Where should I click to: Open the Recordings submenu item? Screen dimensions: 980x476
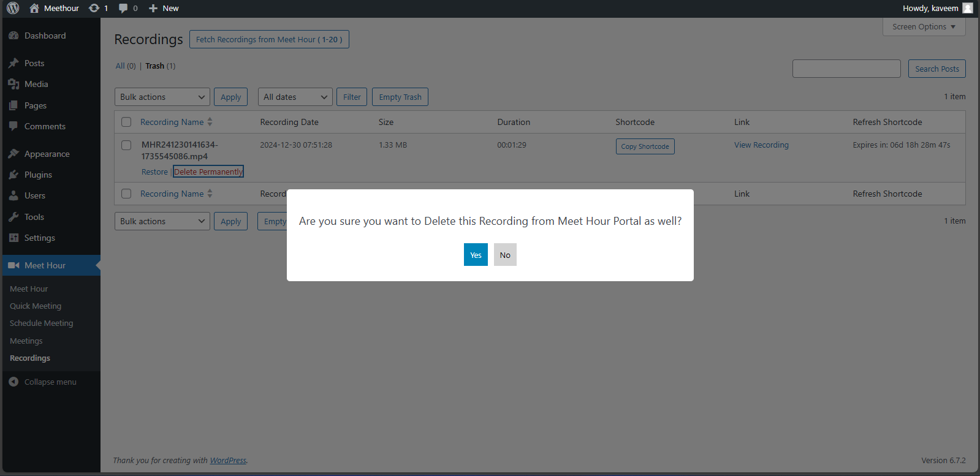(x=30, y=358)
